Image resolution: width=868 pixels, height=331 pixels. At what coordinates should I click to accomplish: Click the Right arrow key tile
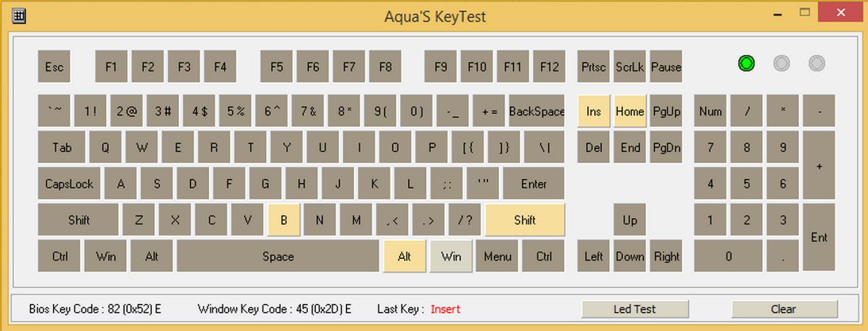click(x=666, y=256)
